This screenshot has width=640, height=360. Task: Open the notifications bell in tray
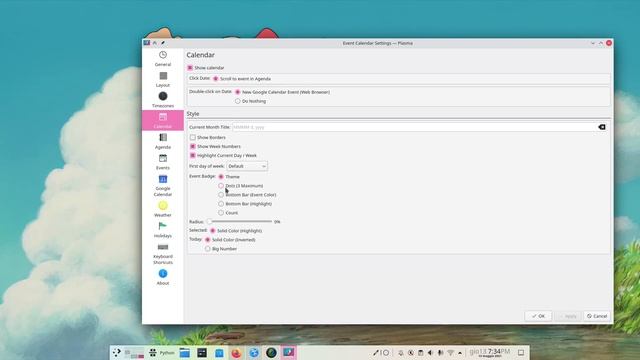tap(401, 353)
